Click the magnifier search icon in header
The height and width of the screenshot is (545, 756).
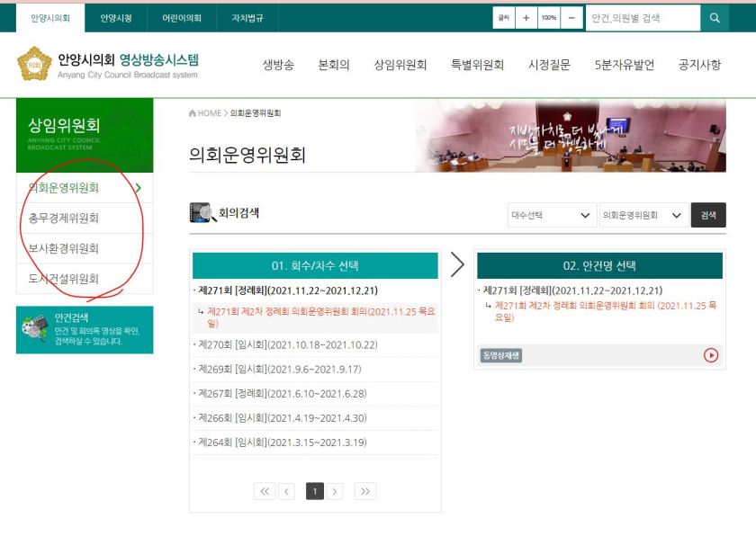coord(715,18)
